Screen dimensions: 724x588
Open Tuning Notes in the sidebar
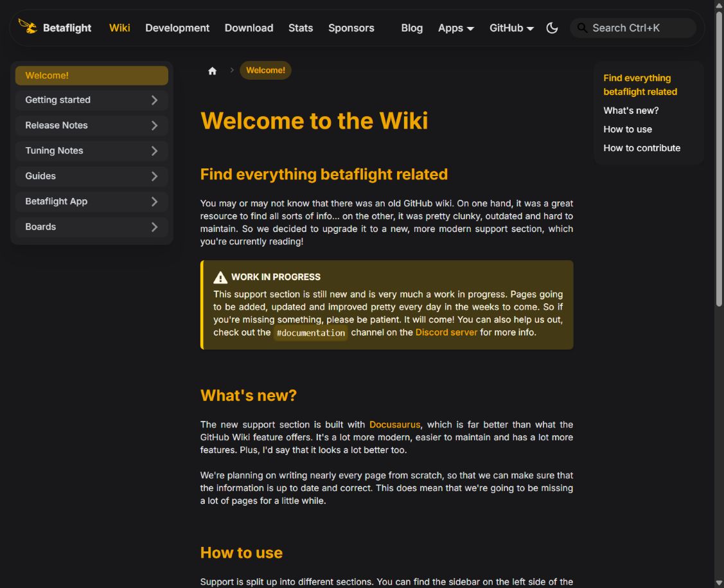tap(91, 151)
